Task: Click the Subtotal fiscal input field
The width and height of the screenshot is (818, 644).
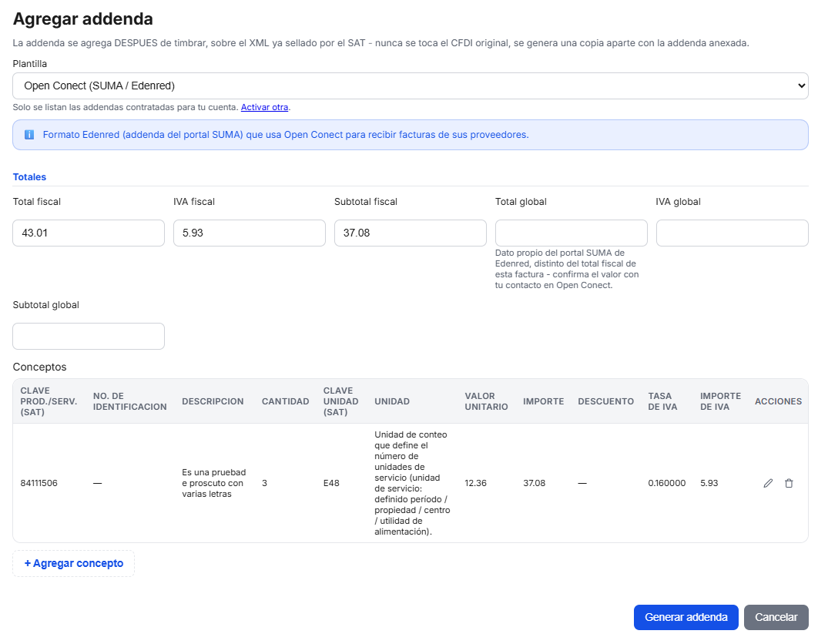Action: tap(410, 233)
